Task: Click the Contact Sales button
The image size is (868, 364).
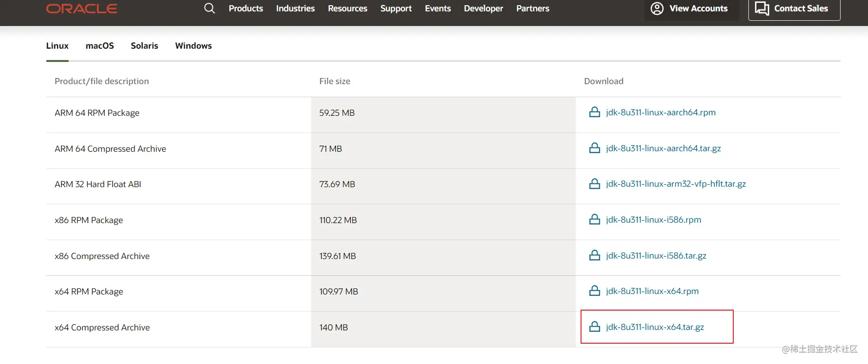Action: (794, 9)
